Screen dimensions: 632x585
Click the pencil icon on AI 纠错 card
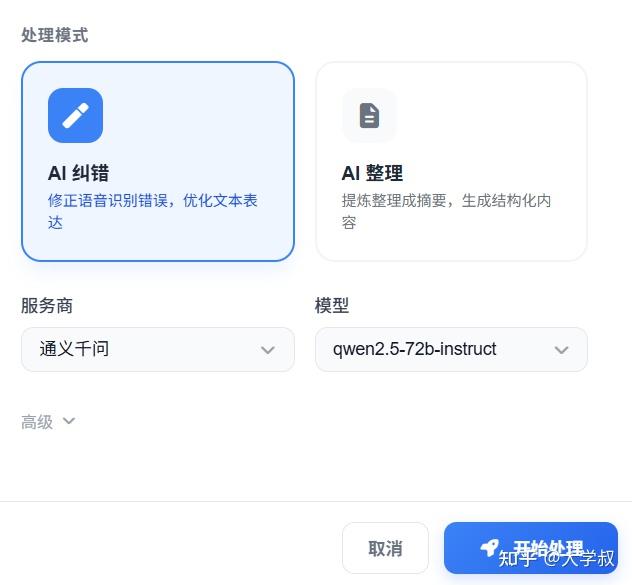tap(75, 116)
